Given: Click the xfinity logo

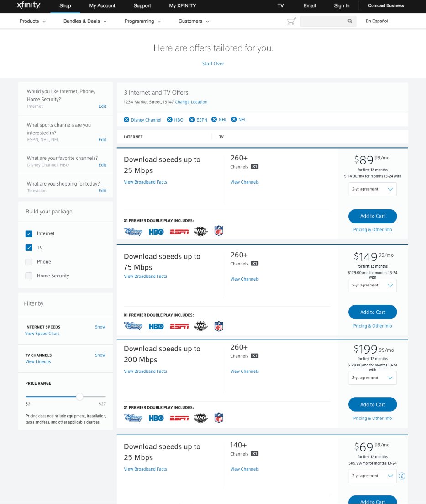Looking at the screenshot, I should click(28, 5).
